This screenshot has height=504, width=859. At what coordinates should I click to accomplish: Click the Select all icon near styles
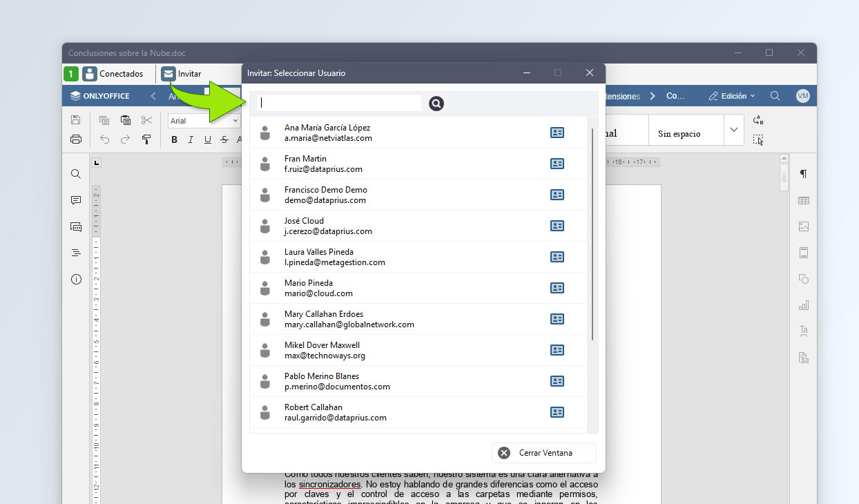(x=758, y=140)
